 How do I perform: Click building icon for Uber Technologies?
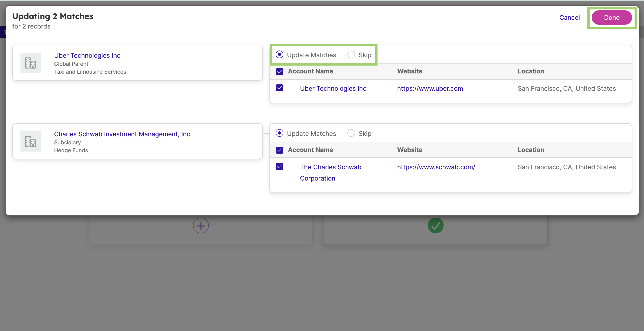[31, 63]
